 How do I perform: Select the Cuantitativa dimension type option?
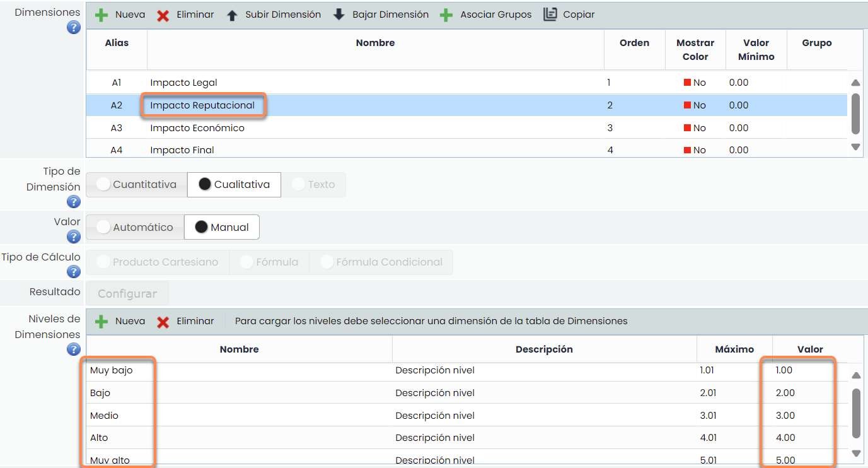(x=137, y=185)
